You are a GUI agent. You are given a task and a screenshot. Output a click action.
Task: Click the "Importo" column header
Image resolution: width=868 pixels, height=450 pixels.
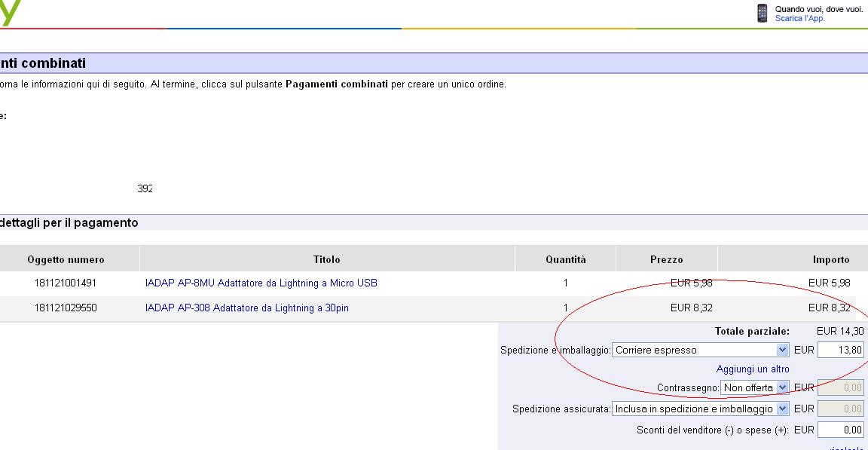point(830,259)
